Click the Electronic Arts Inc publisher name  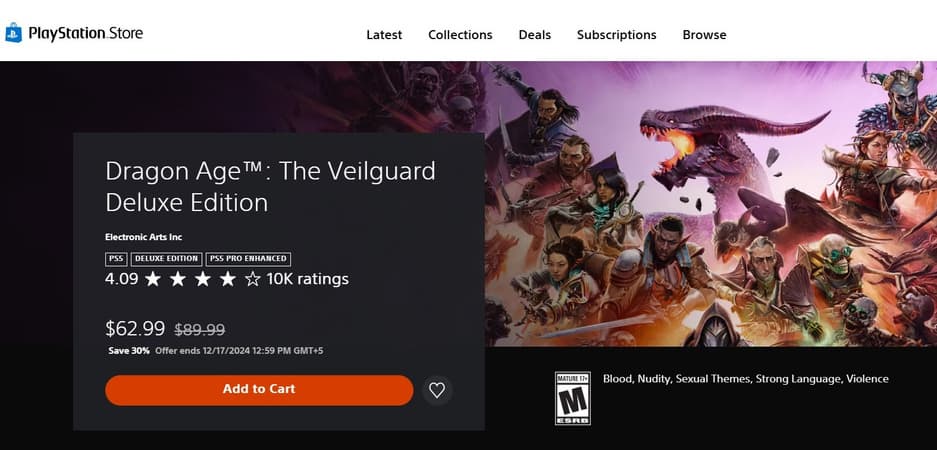pyautogui.click(x=143, y=237)
